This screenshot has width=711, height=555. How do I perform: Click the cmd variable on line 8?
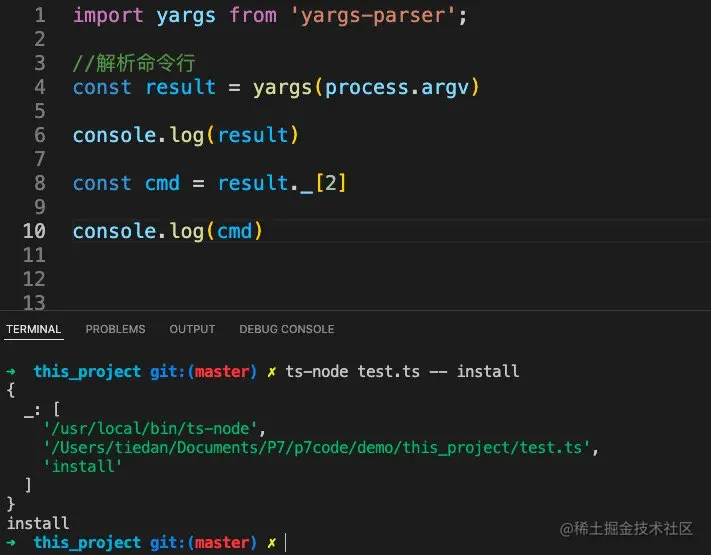click(x=162, y=183)
